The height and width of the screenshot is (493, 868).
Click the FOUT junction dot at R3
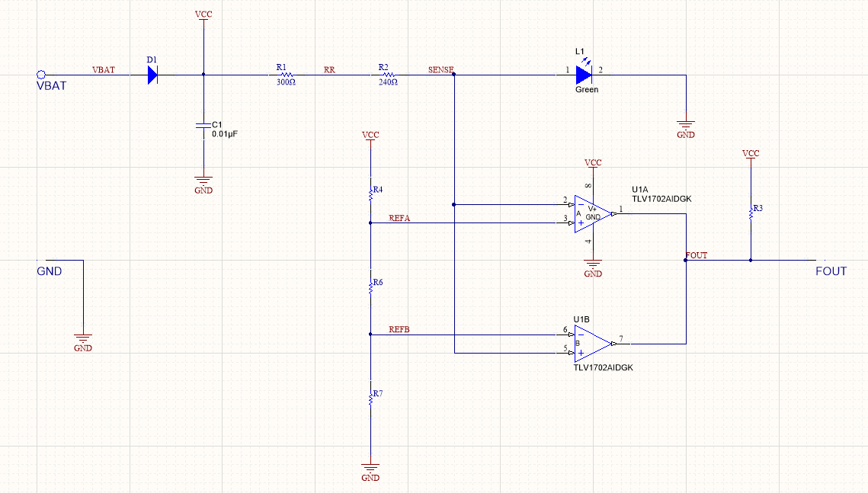click(x=751, y=260)
